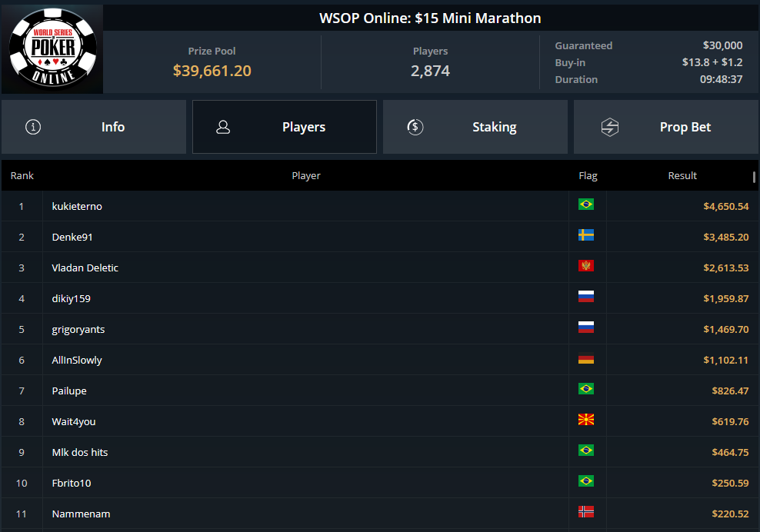Click Russia flag for grigoryants
The height and width of the screenshot is (532, 760).
coord(586,327)
